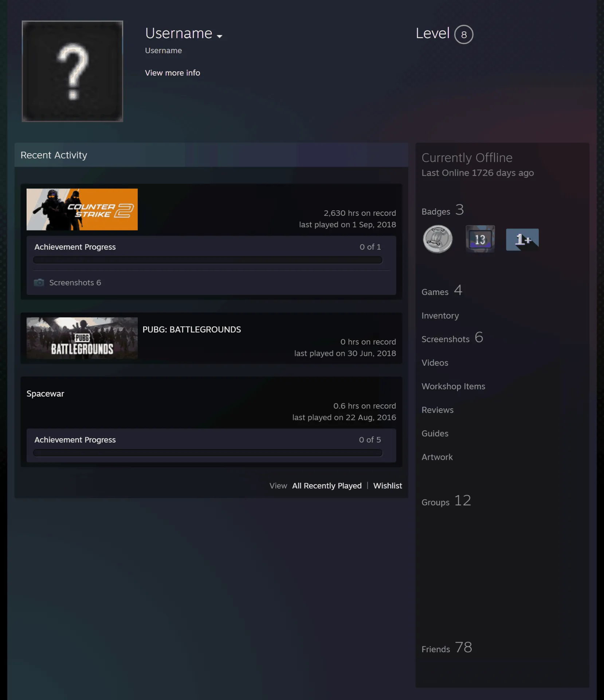Image resolution: width=604 pixels, height=700 pixels.
Task: Open the Reviews page
Action: pyautogui.click(x=438, y=410)
